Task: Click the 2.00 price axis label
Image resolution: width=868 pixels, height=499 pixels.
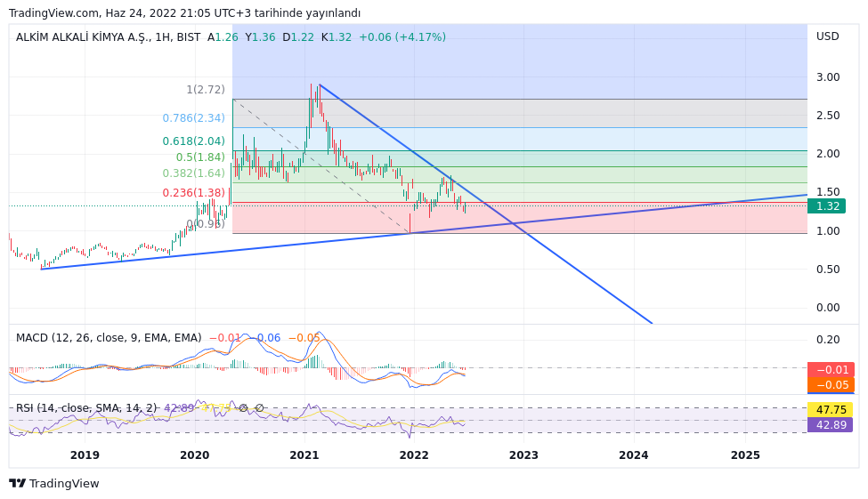Action: [828, 154]
